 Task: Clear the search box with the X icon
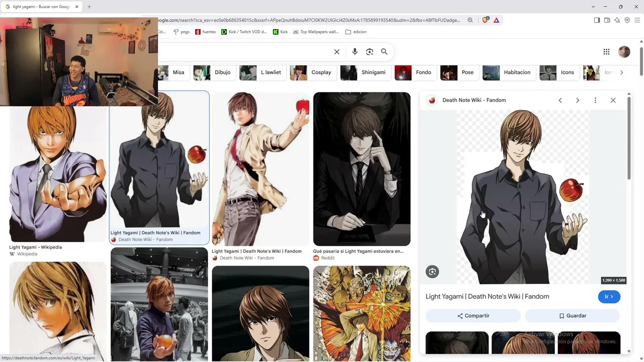pos(337,52)
